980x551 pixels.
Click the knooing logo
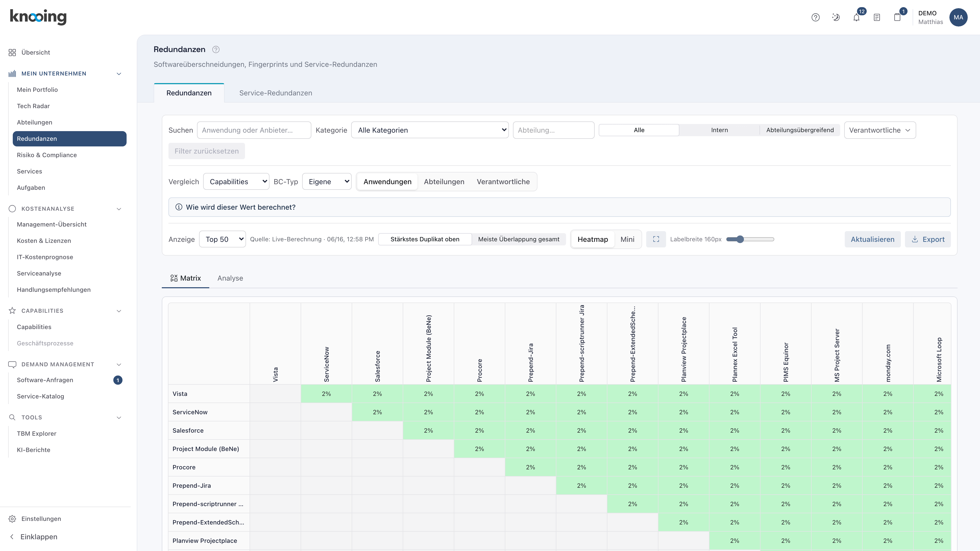tap(38, 17)
